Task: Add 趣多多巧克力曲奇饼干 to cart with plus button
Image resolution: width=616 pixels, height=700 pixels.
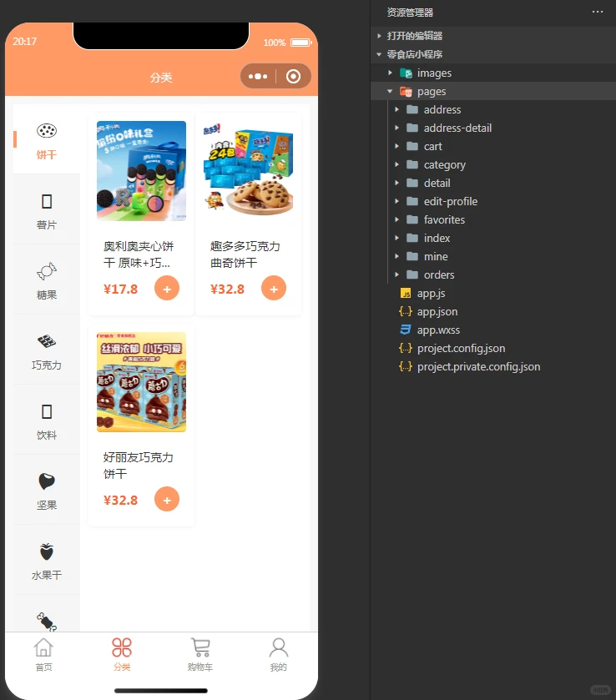Action: pyautogui.click(x=274, y=289)
